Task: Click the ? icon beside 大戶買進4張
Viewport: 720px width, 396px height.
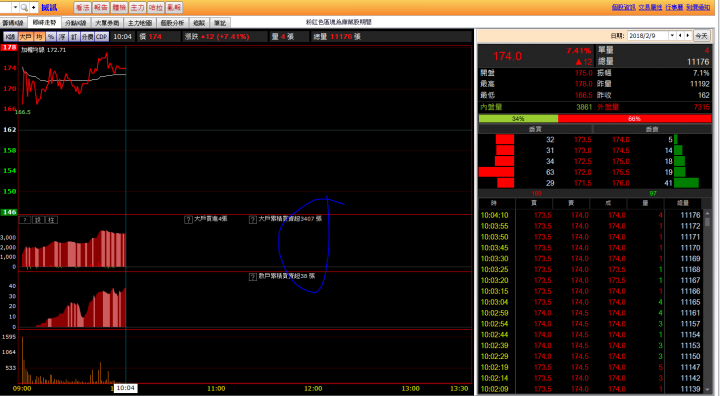Action: click(x=188, y=220)
